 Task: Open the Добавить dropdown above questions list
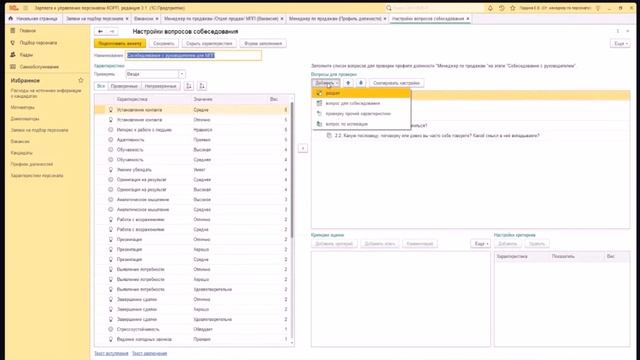(327, 83)
